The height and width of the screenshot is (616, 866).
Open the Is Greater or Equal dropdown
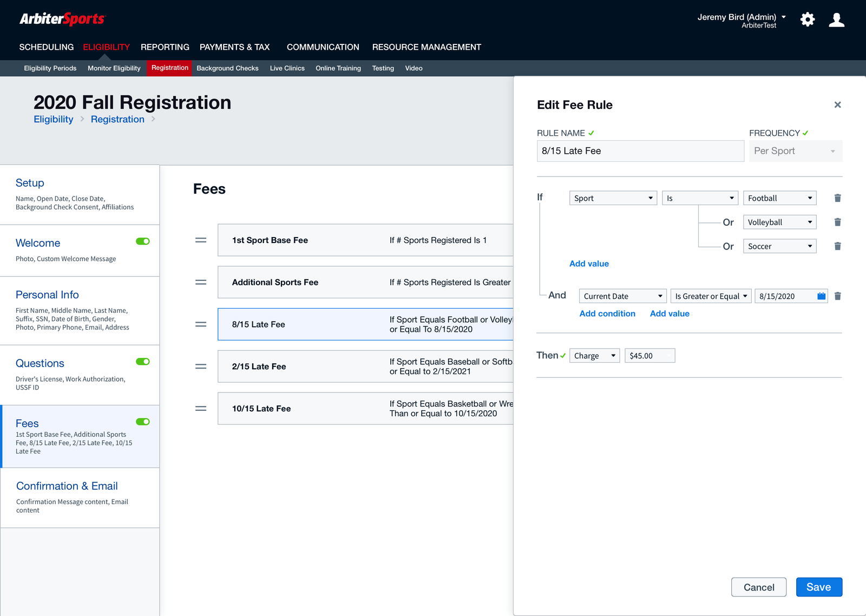pos(711,296)
